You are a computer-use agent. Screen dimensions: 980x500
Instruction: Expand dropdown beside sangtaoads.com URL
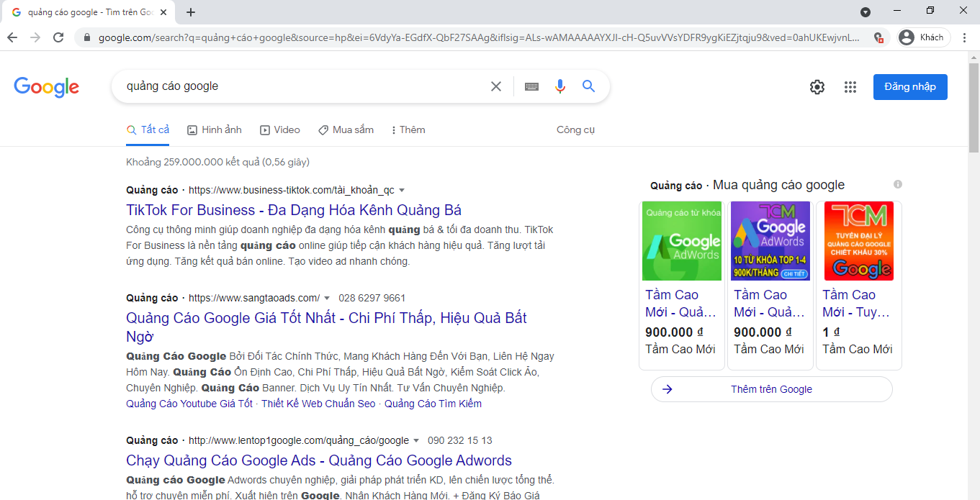[327, 298]
